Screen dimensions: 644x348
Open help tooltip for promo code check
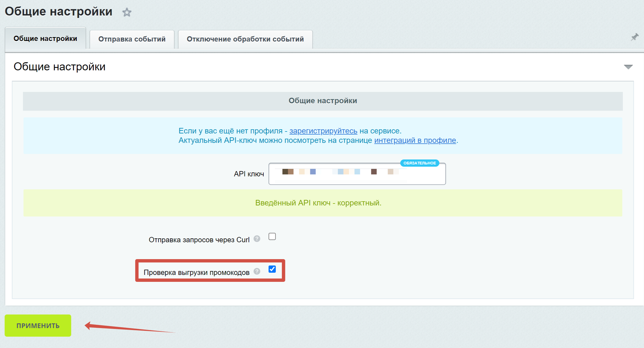pos(257,271)
